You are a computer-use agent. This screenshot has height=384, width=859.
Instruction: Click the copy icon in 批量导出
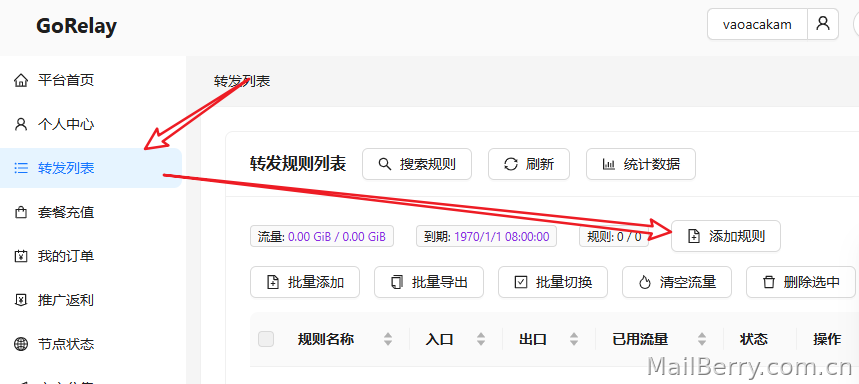(396, 282)
